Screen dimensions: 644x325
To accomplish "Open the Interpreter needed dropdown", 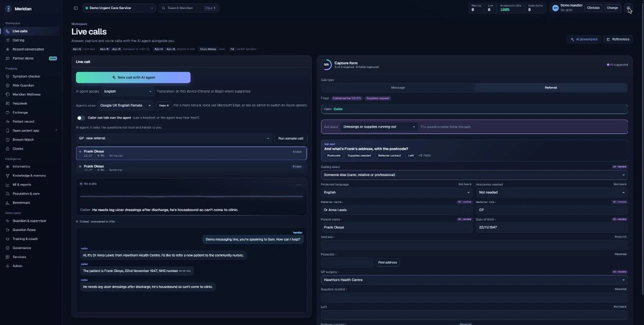I will click(551, 192).
